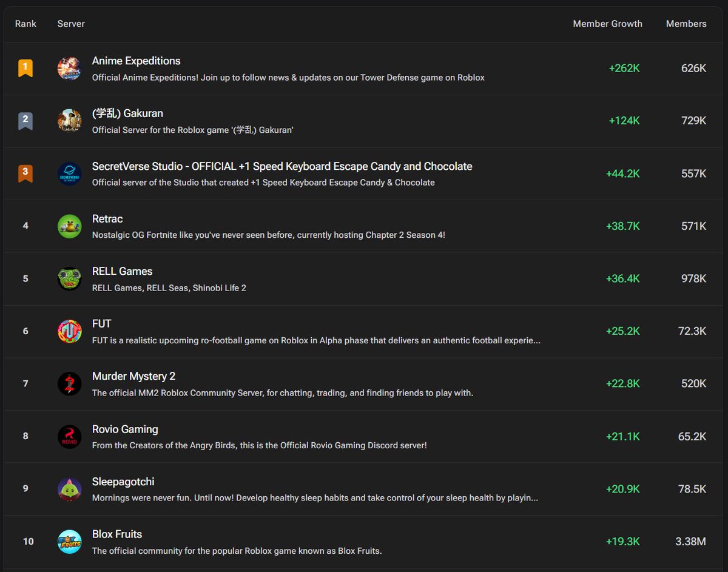Screen dimensions: 728x572
Task: Click the +262K member growth value
Action: pyautogui.click(x=624, y=69)
